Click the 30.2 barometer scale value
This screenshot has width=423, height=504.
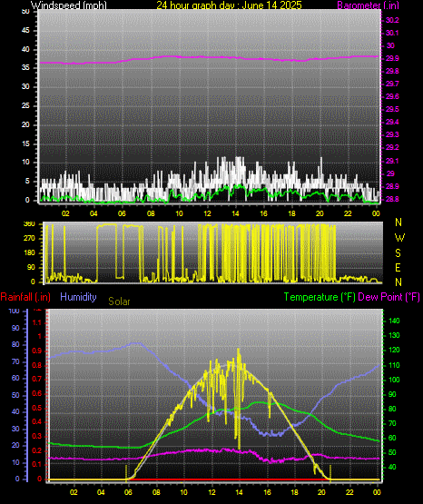[x=392, y=20]
